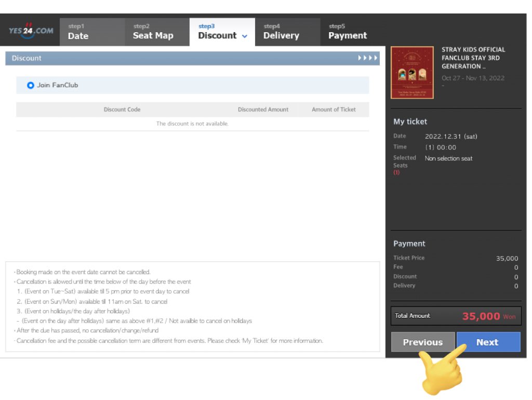The width and height of the screenshot is (532, 400).
Task: Click the 2022.12.31 (sat) ticket date
Action: click(451, 137)
